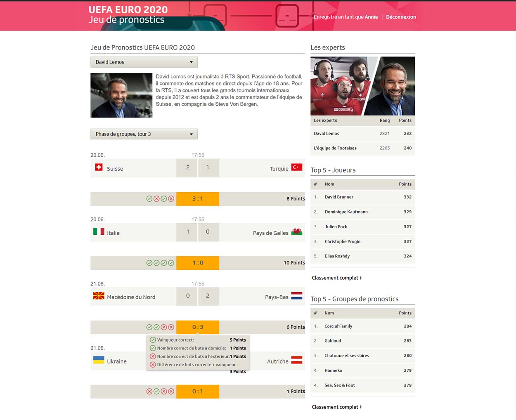Image resolution: width=516 pixels, height=420 pixels.
Task: Click first red cross icon in Suisse result row
Action: (x=156, y=199)
